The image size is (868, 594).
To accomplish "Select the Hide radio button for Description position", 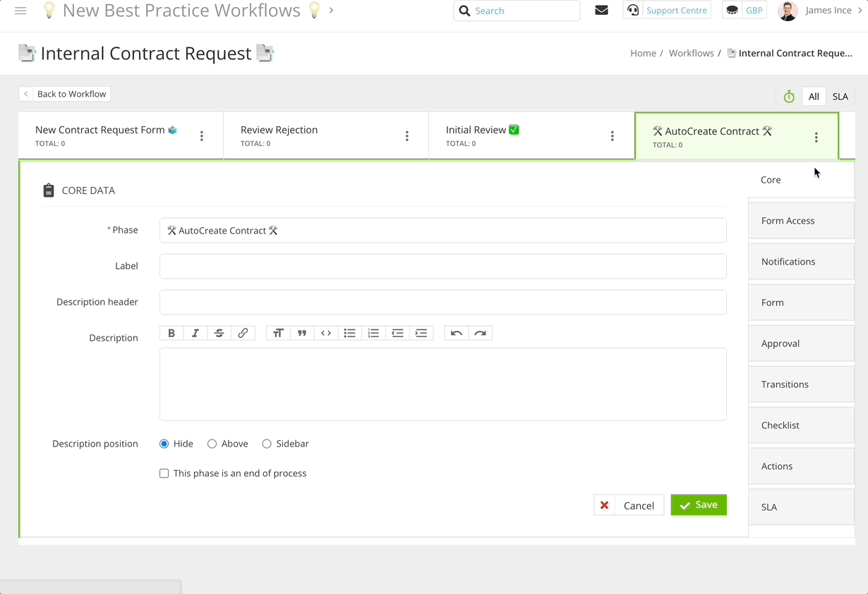I will coord(163,443).
